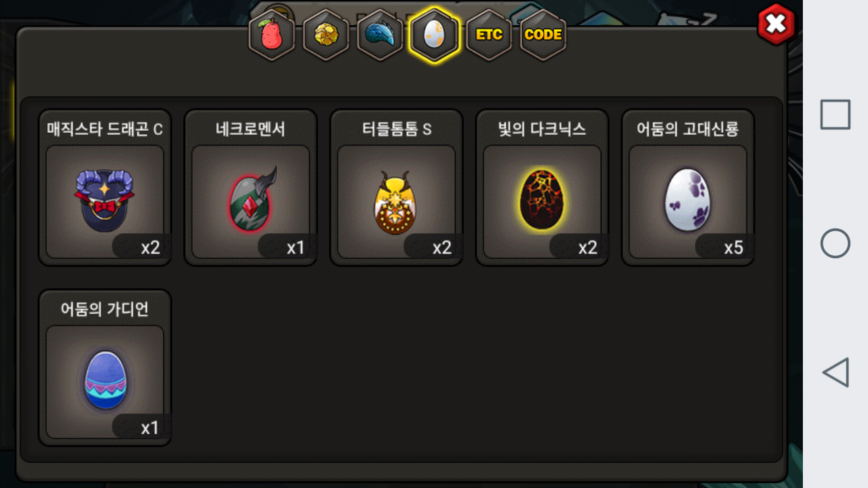Switch to the gold nugget tab
This screenshot has width=868, height=488.
326,35
